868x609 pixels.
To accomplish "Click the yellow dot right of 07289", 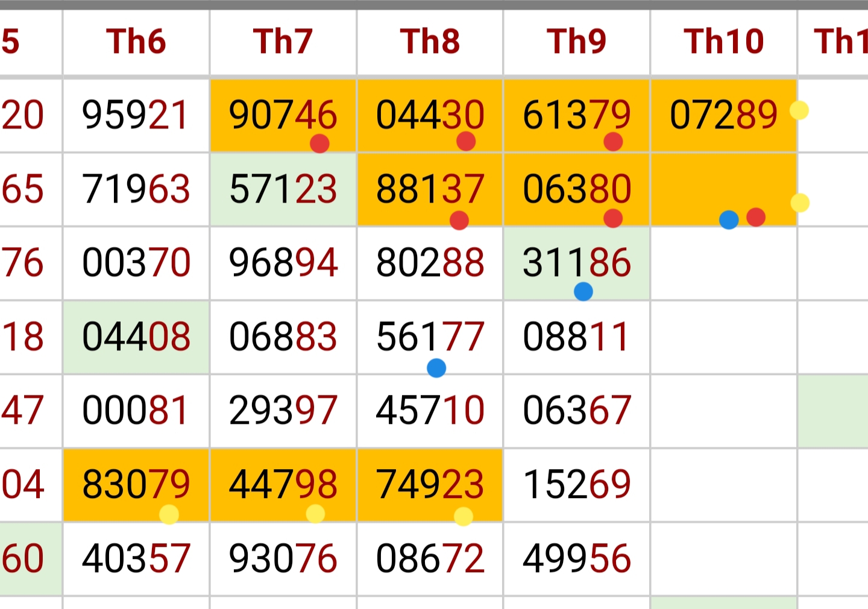I will [x=799, y=110].
